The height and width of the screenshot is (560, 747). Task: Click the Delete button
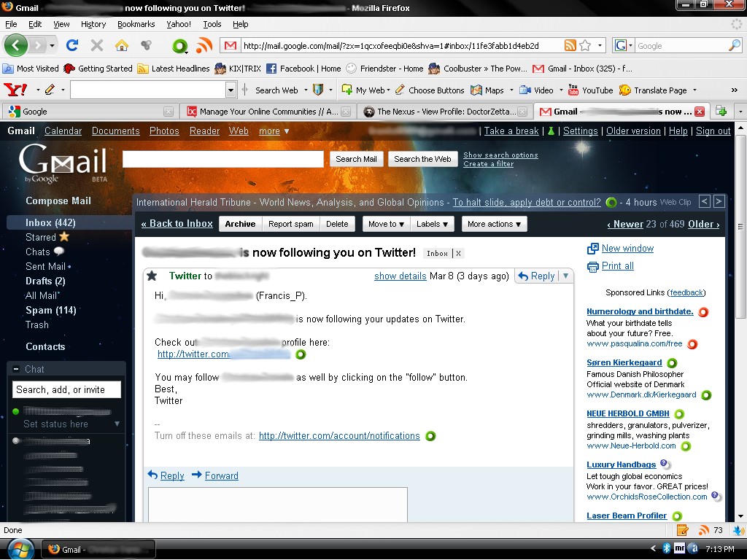tap(337, 224)
